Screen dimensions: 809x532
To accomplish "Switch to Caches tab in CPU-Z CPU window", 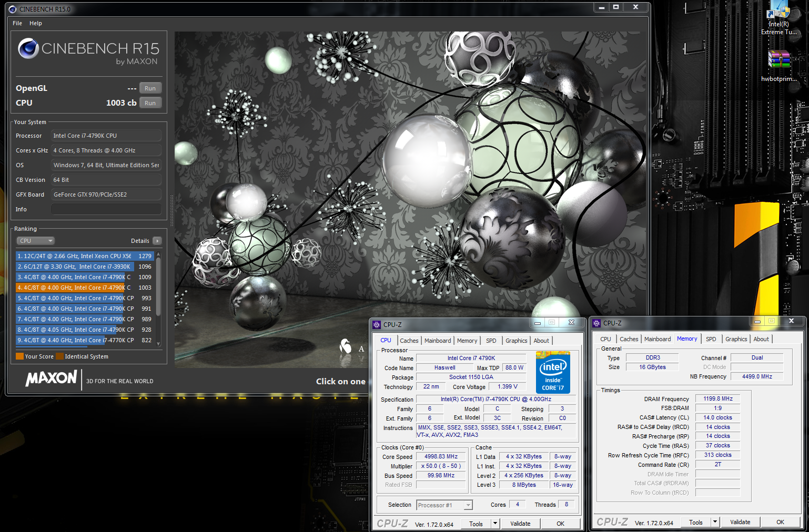I will pos(409,341).
